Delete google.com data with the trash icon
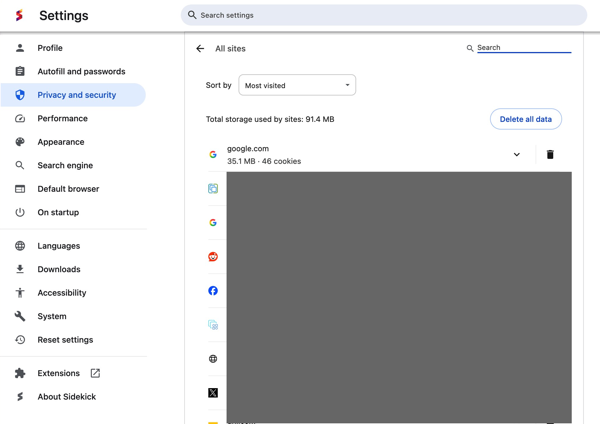Image resolution: width=600 pixels, height=424 pixels. coord(550,155)
